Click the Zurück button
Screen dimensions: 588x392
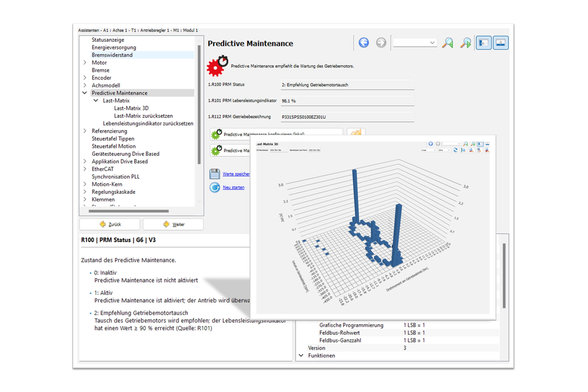click(x=110, y=224)
